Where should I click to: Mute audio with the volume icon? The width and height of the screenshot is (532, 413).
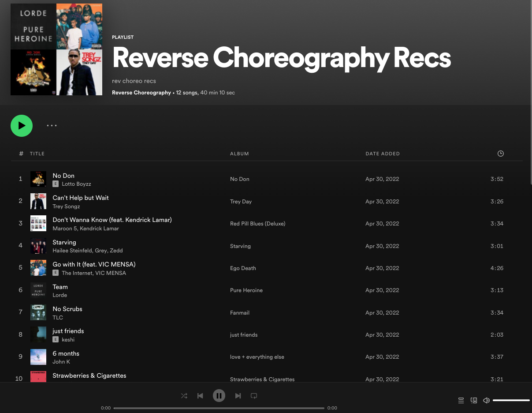point(486,400)
